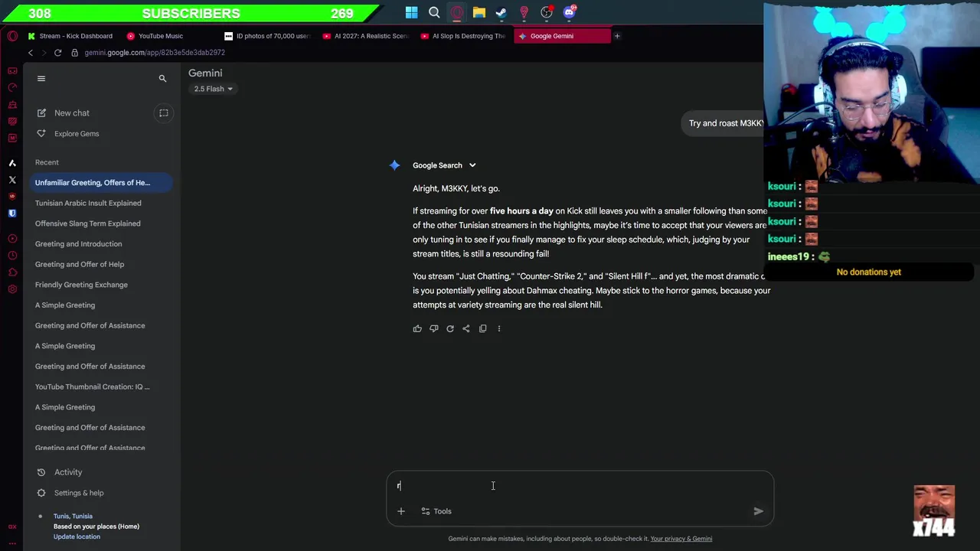The image size is (980, 551).
Task: Copy the Gemini response
Action: point(482,329)
